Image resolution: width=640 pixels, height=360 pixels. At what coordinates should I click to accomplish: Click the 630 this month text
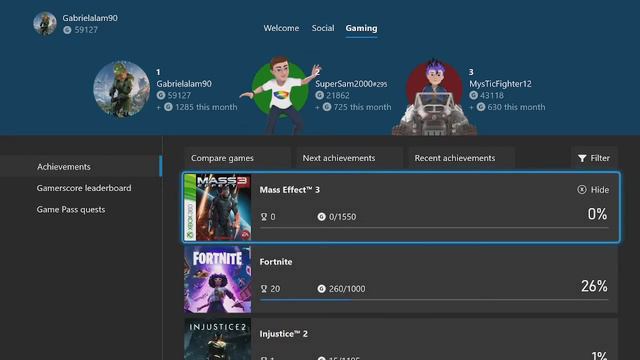[x=516, y=107]
